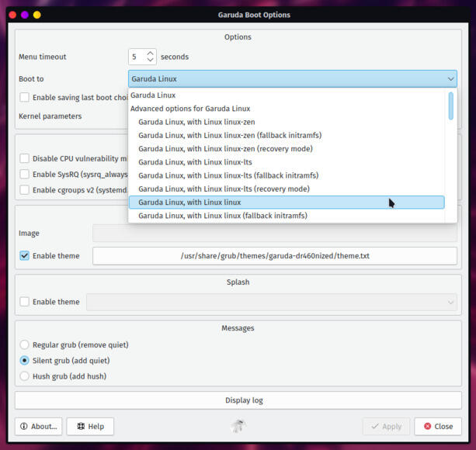
Task: Pick linux-zen (fallback initramfs) entry
Action: coord(287,135)
